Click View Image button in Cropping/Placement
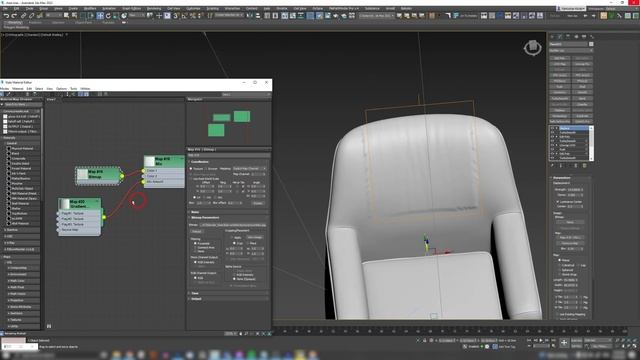The width and height of the screenshot is (640, 360). (254, 237)
